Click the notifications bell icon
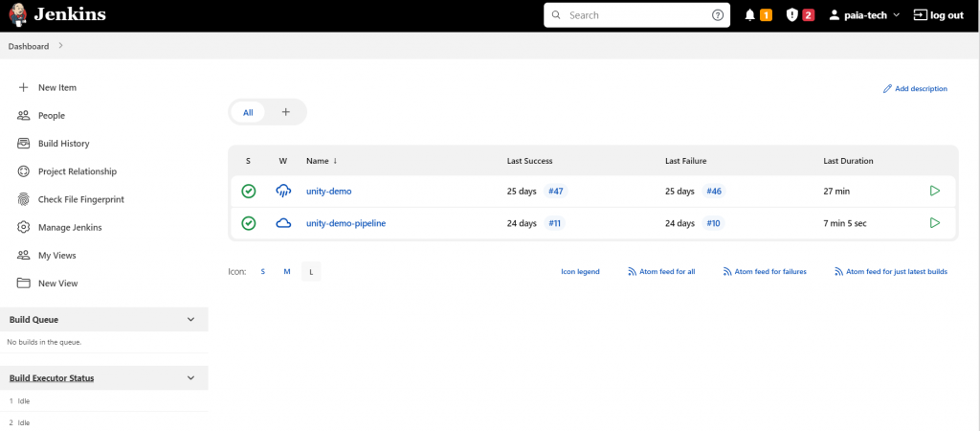This screenshot has width=980, height=431. 750,15
